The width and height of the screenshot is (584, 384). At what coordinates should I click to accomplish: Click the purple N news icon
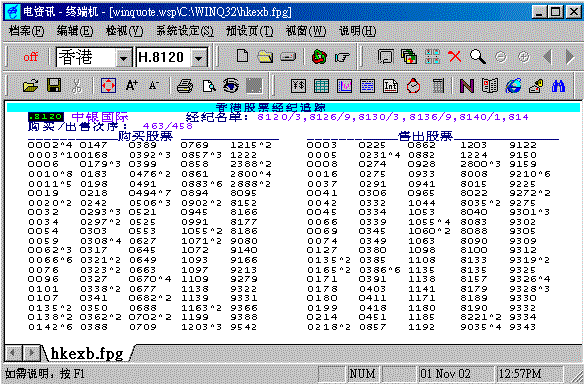pos(466,86)
